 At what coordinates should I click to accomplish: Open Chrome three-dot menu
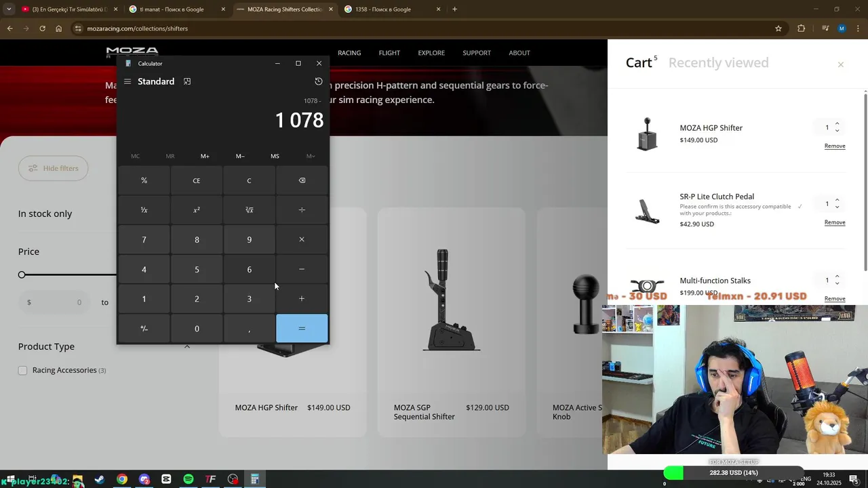coord(859,28)
